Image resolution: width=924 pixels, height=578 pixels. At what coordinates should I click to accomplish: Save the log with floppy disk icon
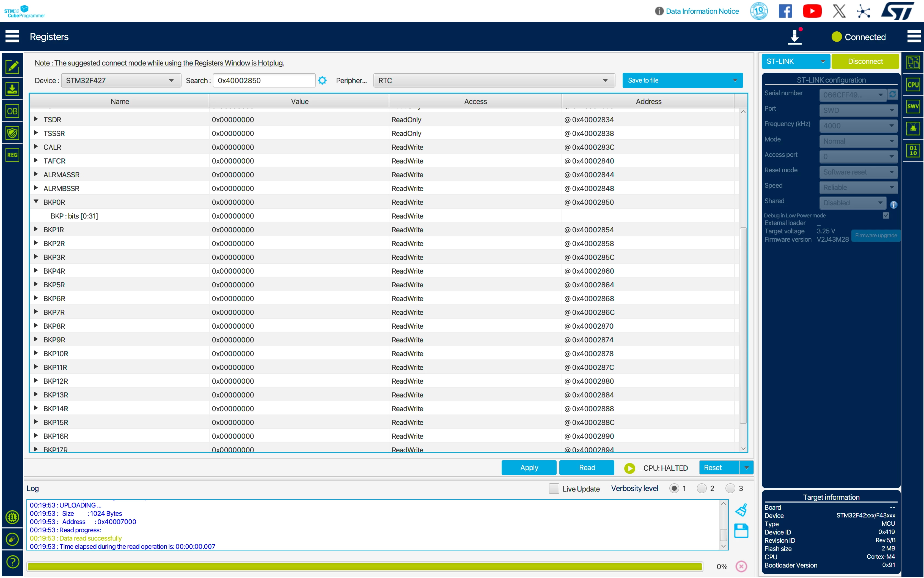click(741, 531)
